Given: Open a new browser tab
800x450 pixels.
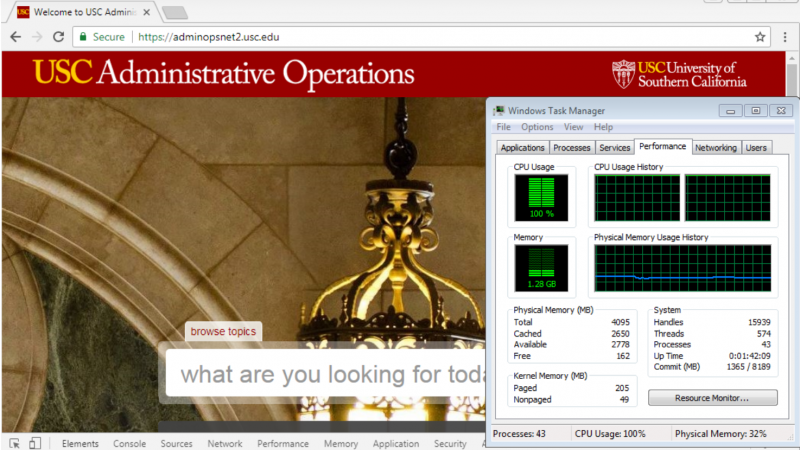Looking at the screenshot, I should point(174,12).
